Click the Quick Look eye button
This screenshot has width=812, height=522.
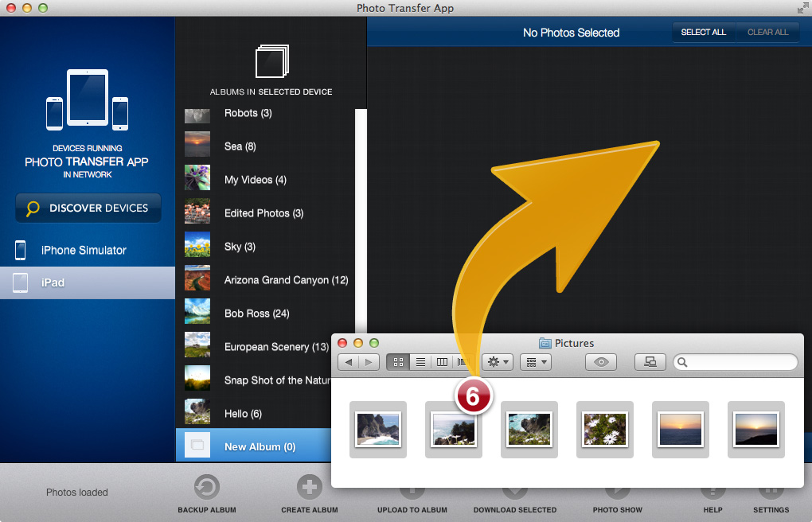click(601, 362)
